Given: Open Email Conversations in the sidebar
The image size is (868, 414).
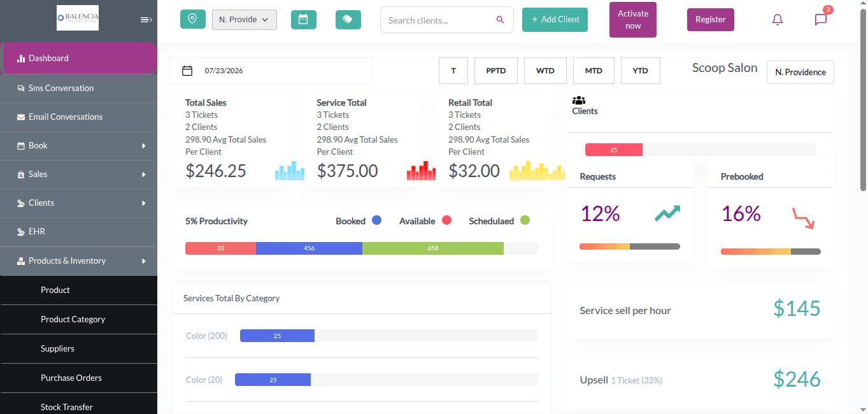Looking at the screenshot, I should coord(78,117).
